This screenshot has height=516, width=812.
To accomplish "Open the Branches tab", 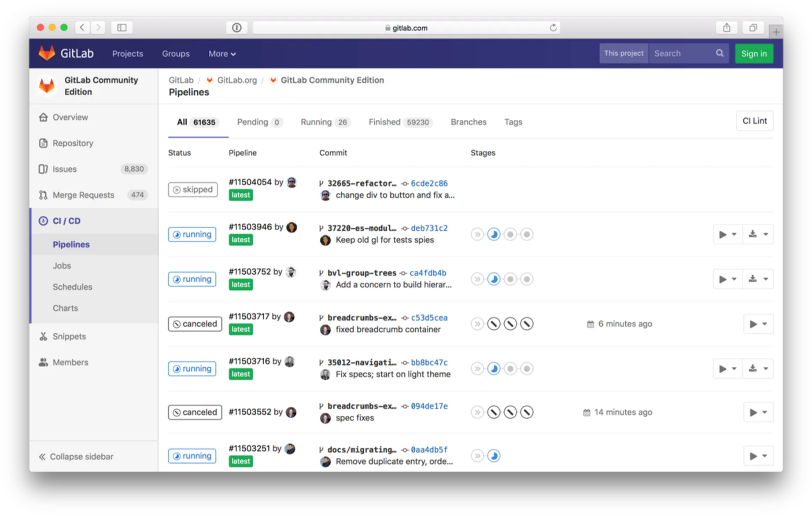I will click(x=468, y=122).
